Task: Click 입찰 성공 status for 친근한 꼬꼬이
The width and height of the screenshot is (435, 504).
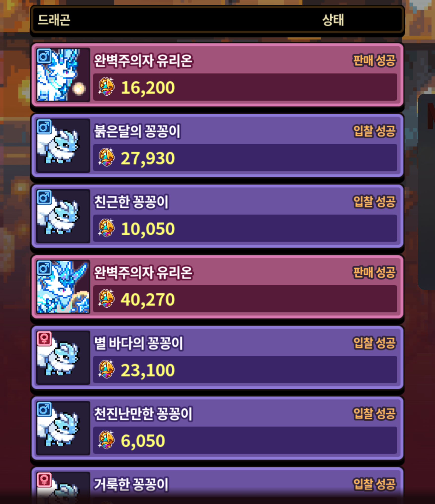Action: click(x=374, y=201)
